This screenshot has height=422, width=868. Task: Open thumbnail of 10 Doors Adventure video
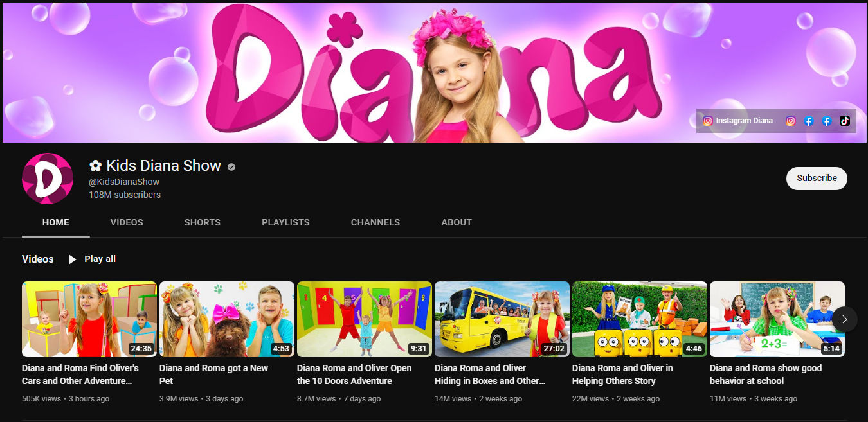(x=365, y=319)
